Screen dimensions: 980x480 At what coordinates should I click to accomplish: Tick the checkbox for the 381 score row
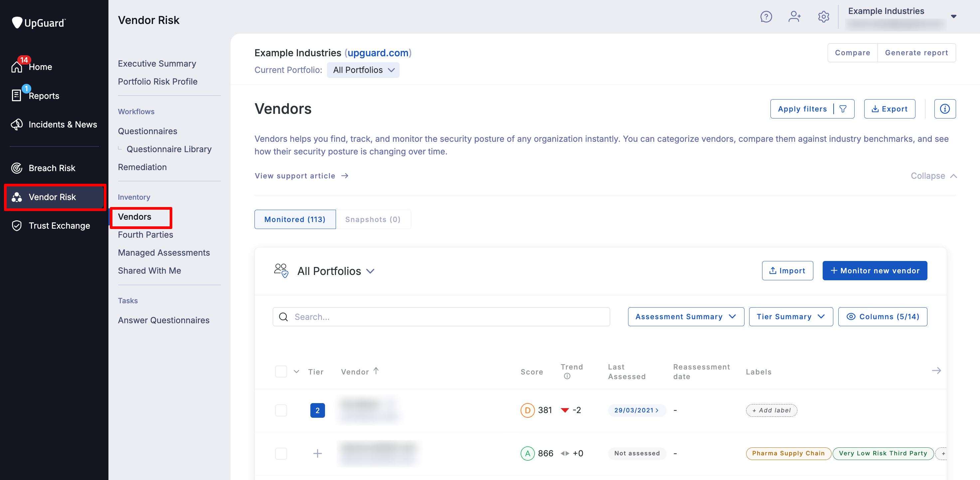click(x=281, y=410)
